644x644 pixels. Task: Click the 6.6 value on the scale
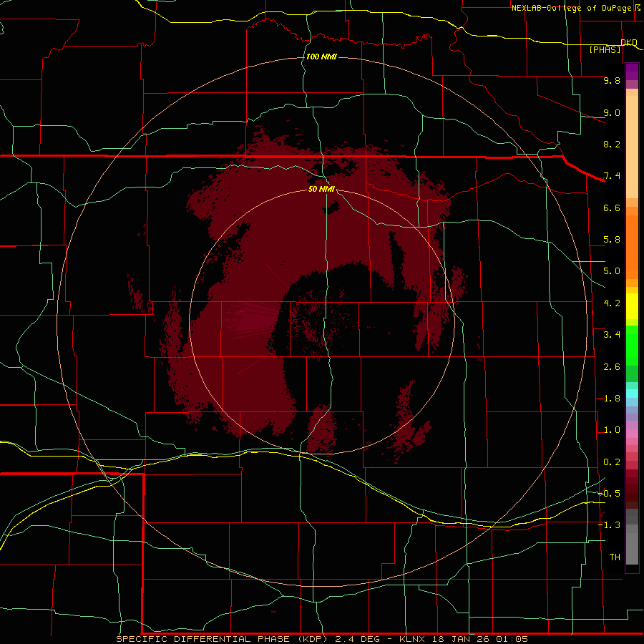pyautogui.click(x=612, y=208)
